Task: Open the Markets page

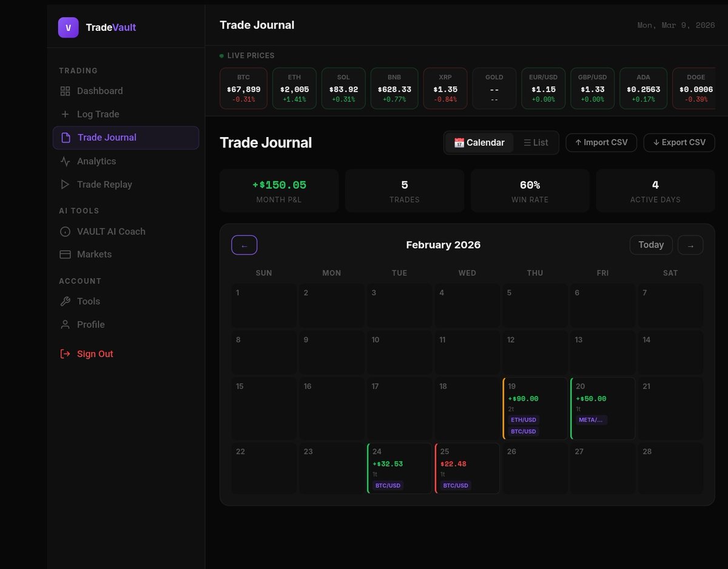Action: pyautogui.click(x=126, y=254)
